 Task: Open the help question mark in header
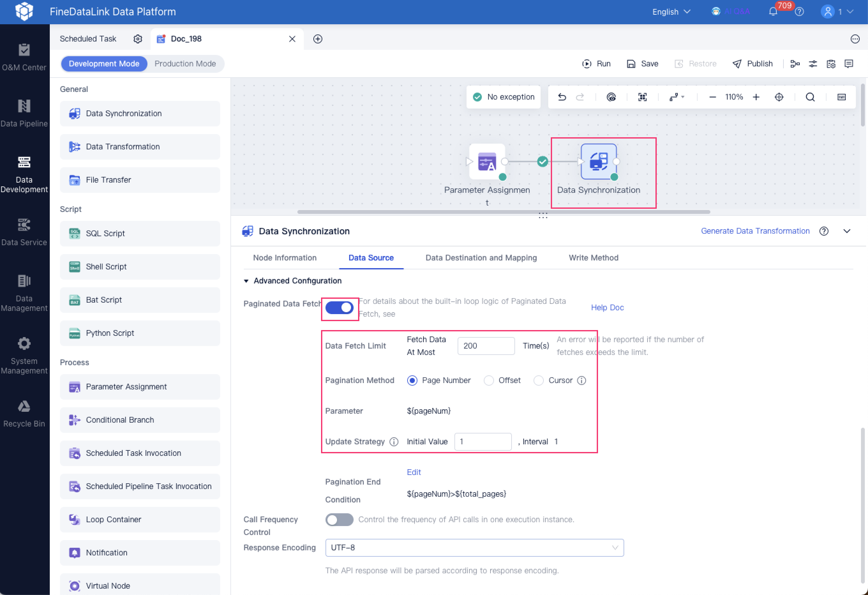pos(799,11)
